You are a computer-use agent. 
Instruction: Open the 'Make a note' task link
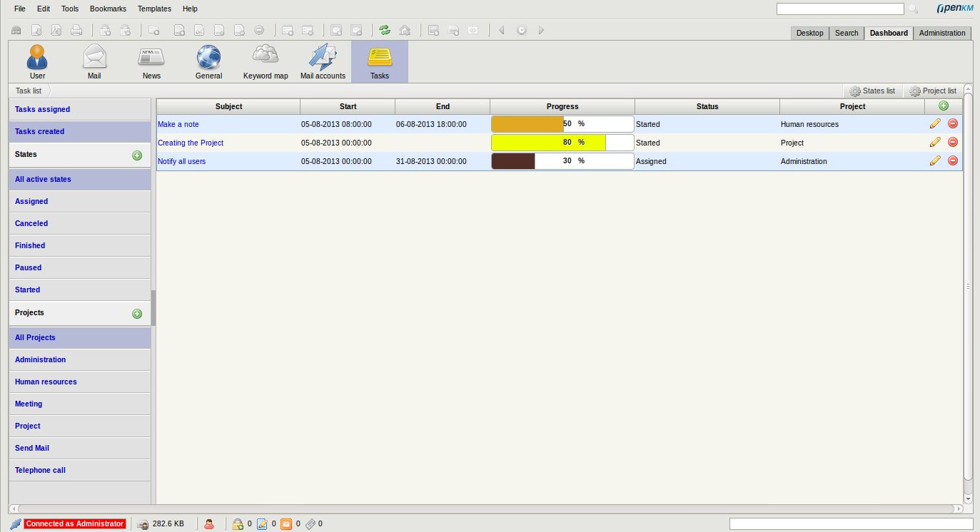pos(178,124)
